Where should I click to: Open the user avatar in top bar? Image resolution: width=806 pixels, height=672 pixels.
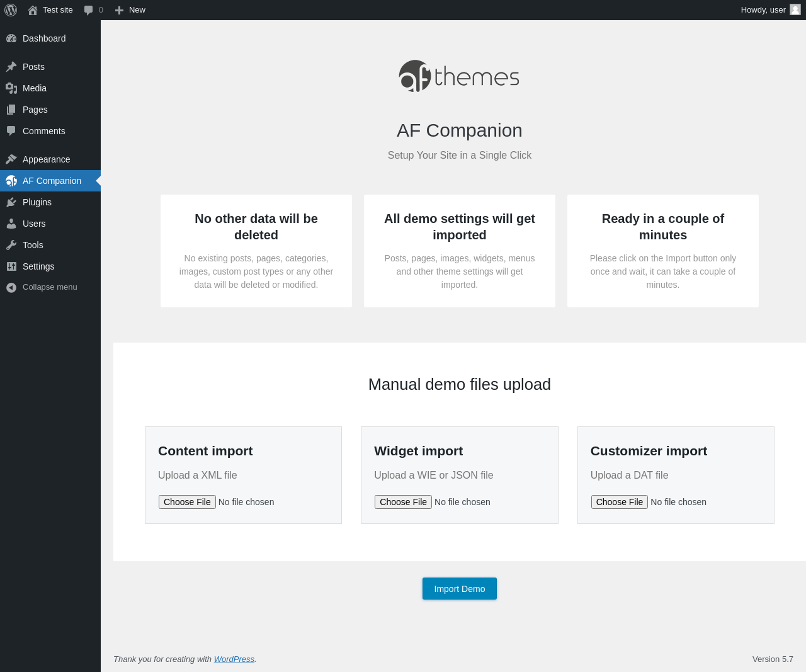pos(795,9)
